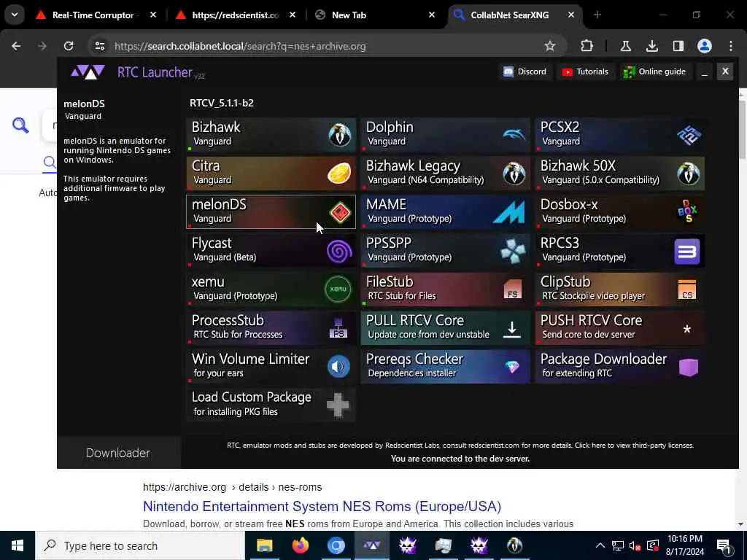The image size is (747, 560).
Task: Select the CollabNet SearXNG tab
Action: coord(514,15)
